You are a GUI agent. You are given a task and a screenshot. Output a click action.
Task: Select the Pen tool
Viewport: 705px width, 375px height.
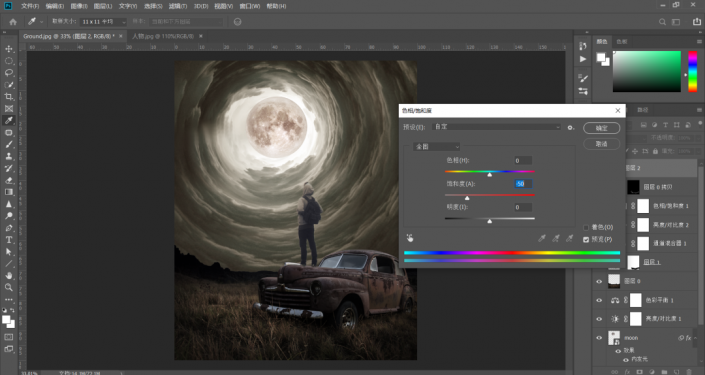click(x=9, y=228)
